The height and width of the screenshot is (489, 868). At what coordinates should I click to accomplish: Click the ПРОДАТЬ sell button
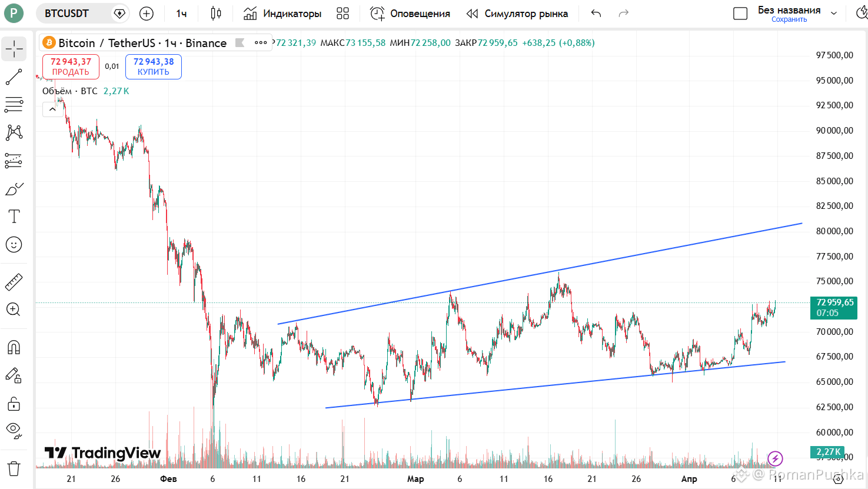coord(71,66)
